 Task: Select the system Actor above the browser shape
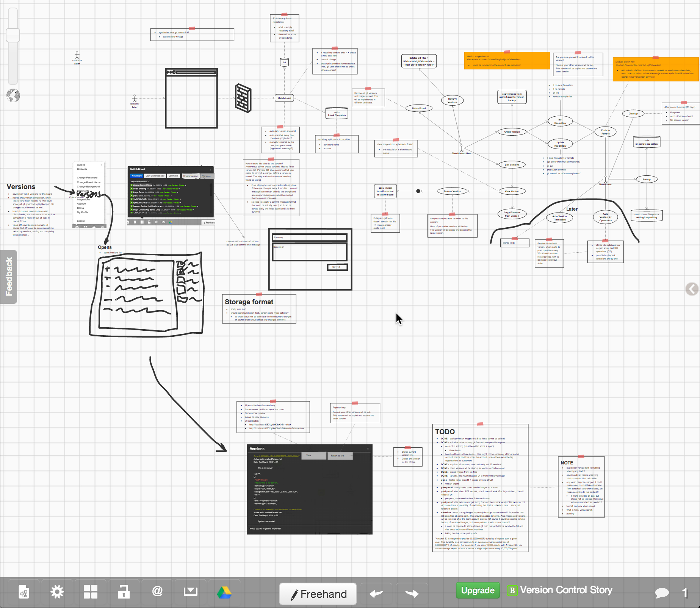point(77,58)
